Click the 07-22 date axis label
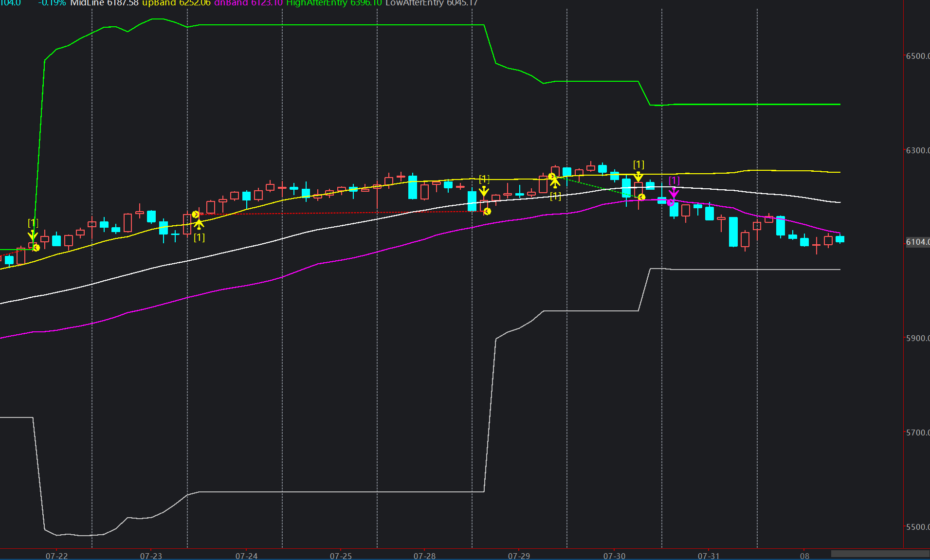This screenshot has height=560, width=930. coord(57,556)
